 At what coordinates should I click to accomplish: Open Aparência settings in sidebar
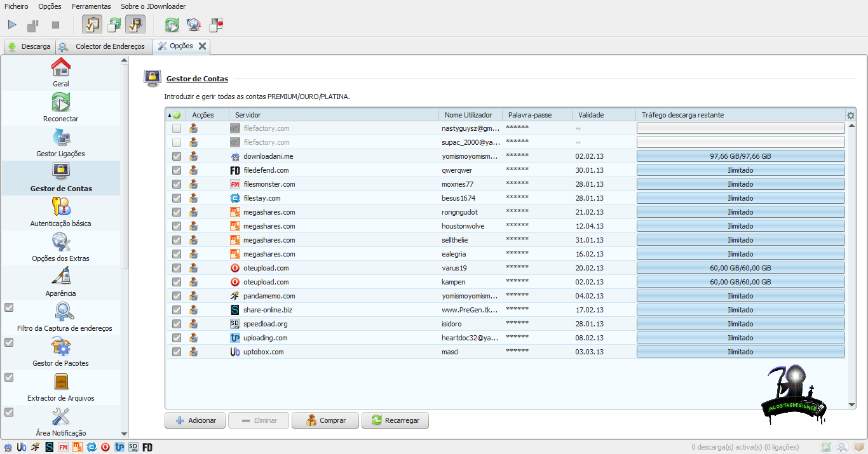[61, 277]
